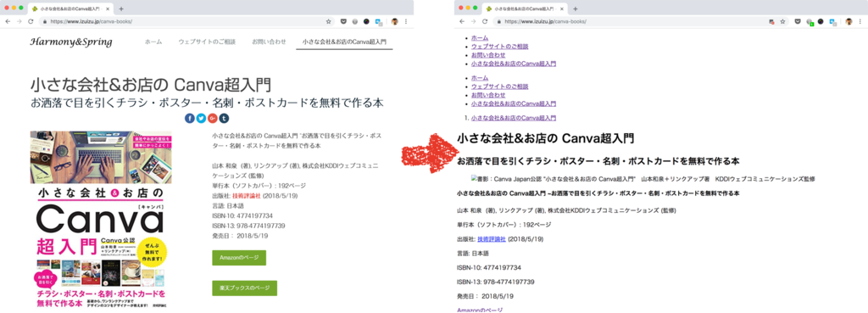Bookmark the page with left window's star icon
The height and width of the screenshot is (313, 868).
[x=328, y=21]
